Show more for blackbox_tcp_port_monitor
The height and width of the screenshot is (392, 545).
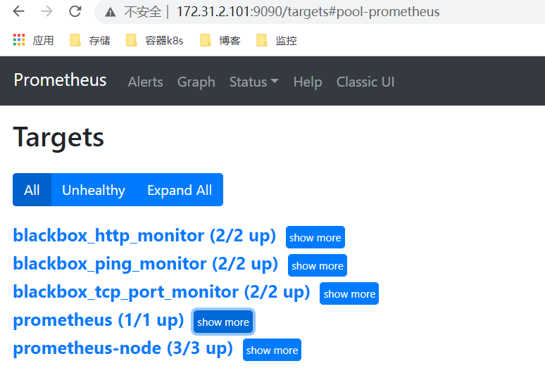point(349,294)
